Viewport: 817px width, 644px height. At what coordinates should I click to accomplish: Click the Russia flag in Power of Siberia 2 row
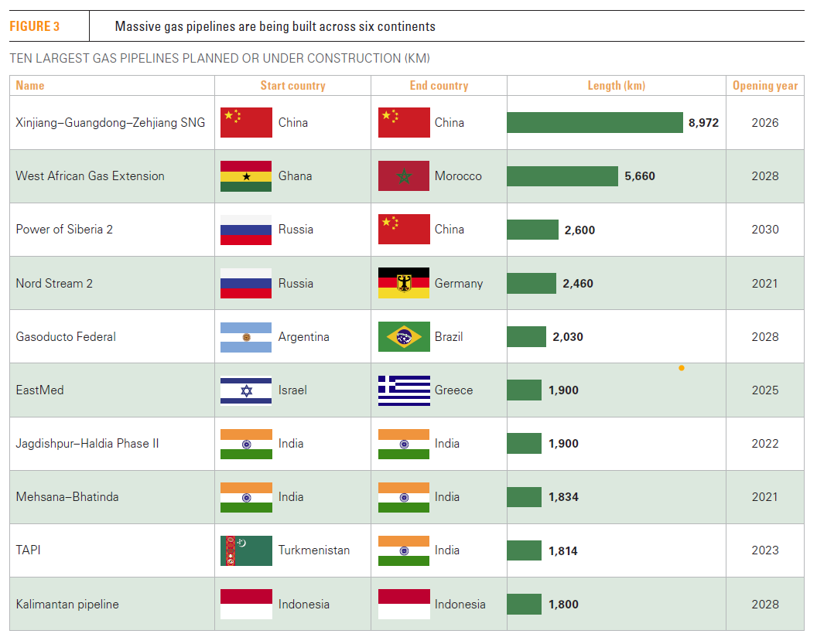pyautogui.click(x=246, y=230)
